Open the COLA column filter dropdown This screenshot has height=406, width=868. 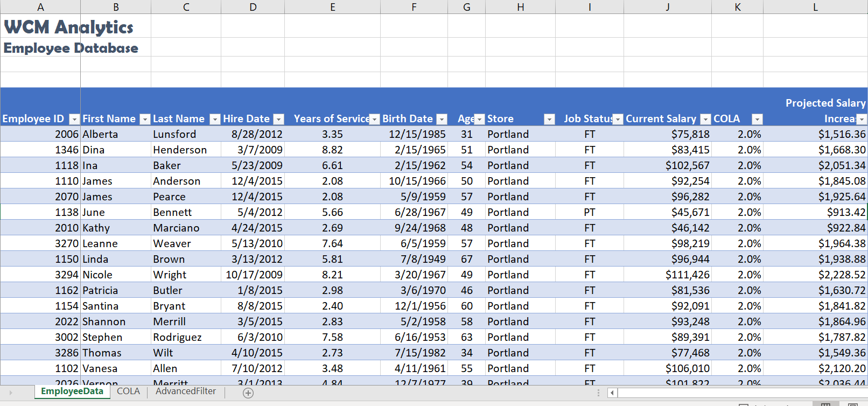(757, 120)
